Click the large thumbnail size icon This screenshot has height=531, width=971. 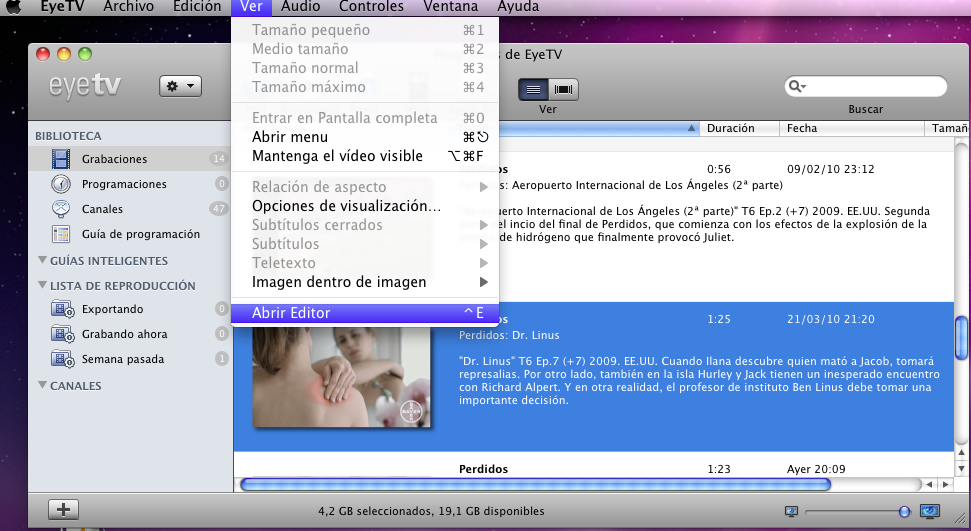pos(930,511)
